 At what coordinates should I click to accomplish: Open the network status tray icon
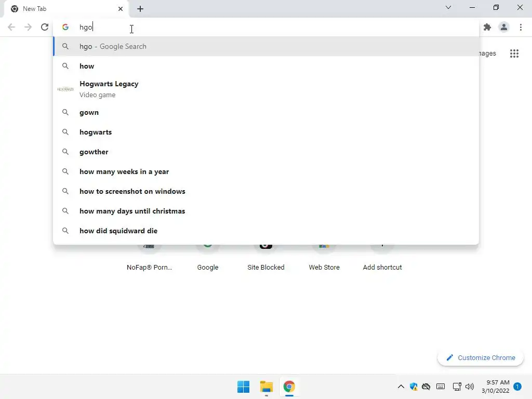tap(457, 387)
